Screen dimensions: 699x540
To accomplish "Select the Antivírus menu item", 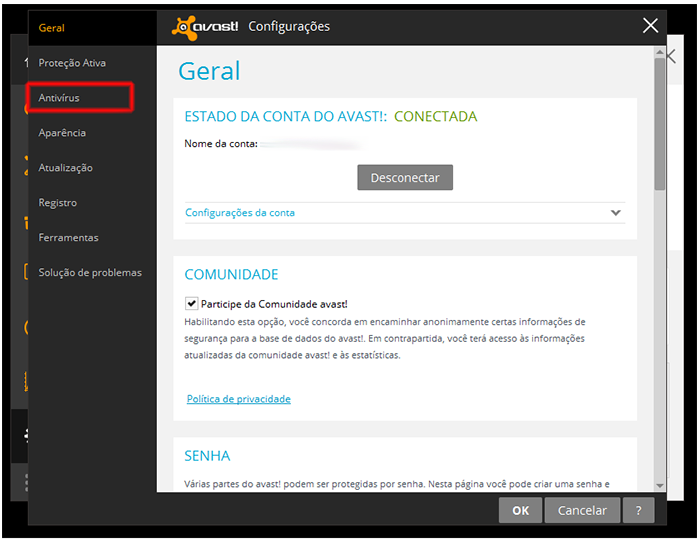I will point(59,98).
